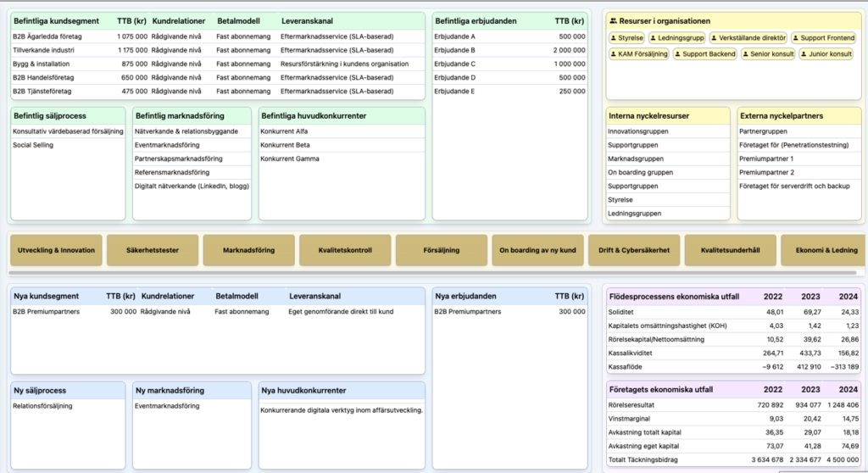Click person icon on KAM Försäljning chip

(615, 54)
